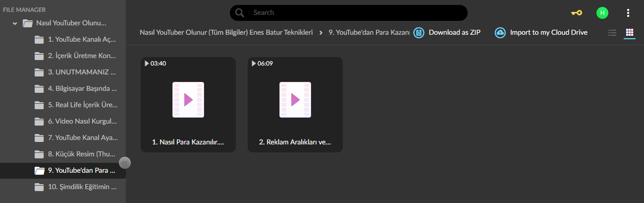Open video icon of 1. Nasıl Para Kazanılır
Viewport: 644px width, 203px height.
[188, 100]
